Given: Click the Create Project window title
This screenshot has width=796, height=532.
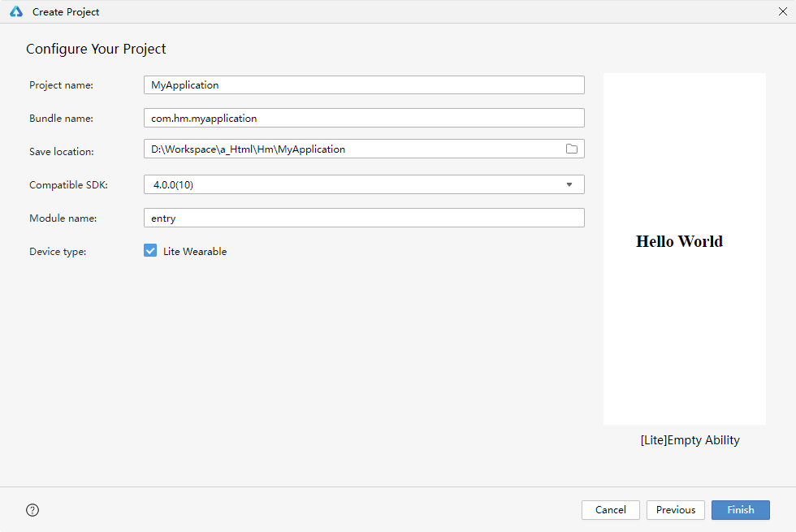Looking at the screenshot, I should tap(66, 12).
